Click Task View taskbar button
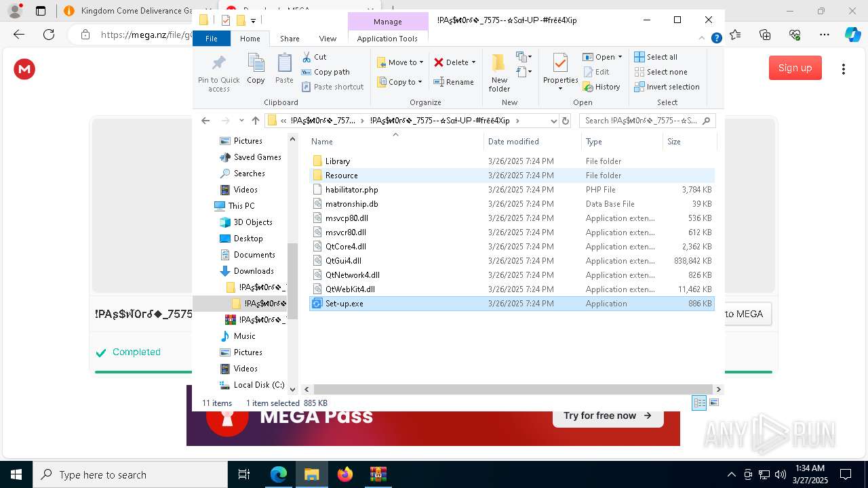 tap(244, 474)
